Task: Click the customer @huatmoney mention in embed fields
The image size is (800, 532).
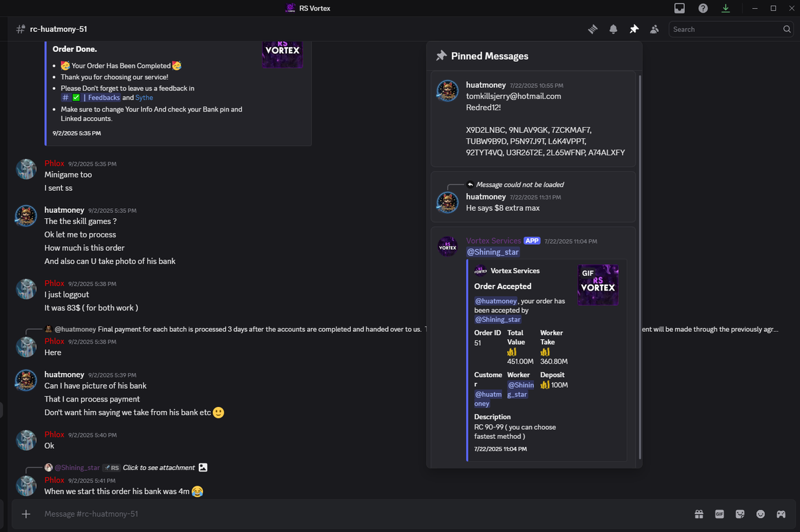Action: click(488, 399)
